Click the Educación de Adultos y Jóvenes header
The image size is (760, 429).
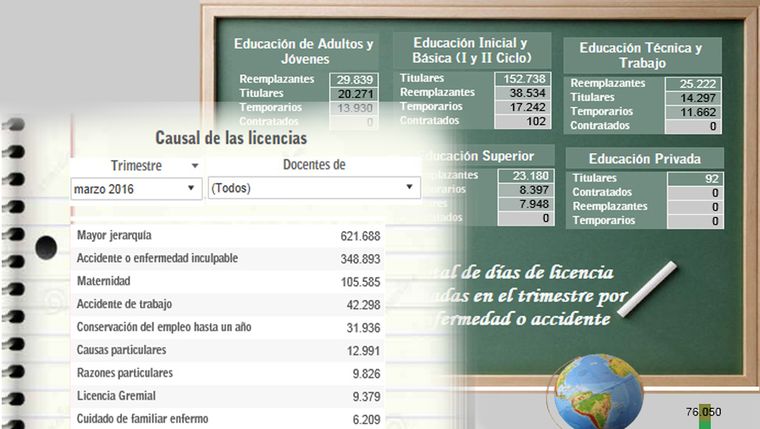click(x=303, y=51)
